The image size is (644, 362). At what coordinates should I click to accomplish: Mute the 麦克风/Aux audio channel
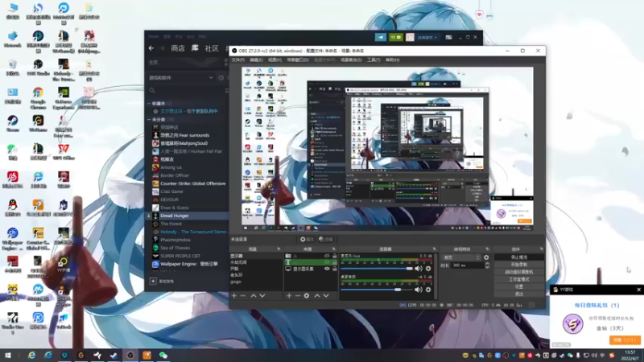pyautogui.click(x=418, y=269)
